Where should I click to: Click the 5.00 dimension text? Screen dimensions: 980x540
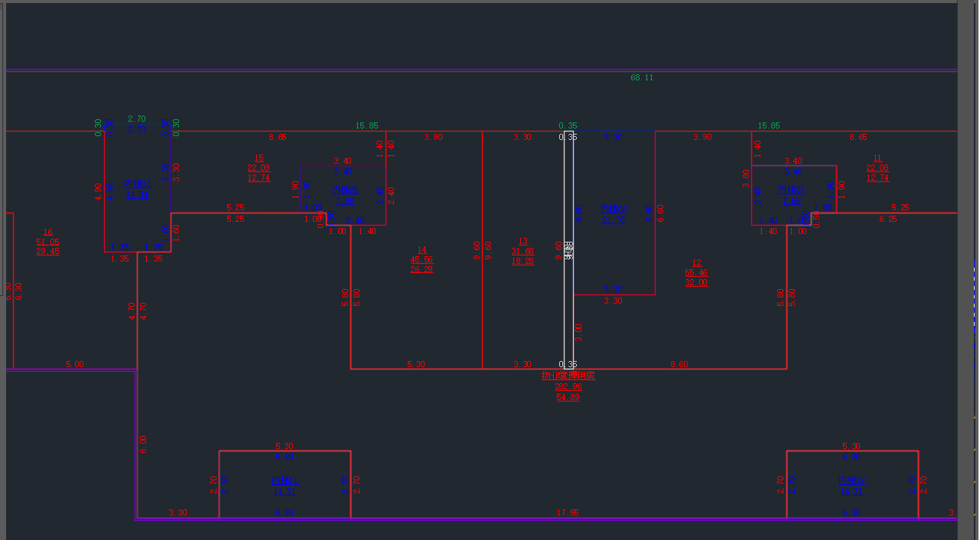coord(75,365)
